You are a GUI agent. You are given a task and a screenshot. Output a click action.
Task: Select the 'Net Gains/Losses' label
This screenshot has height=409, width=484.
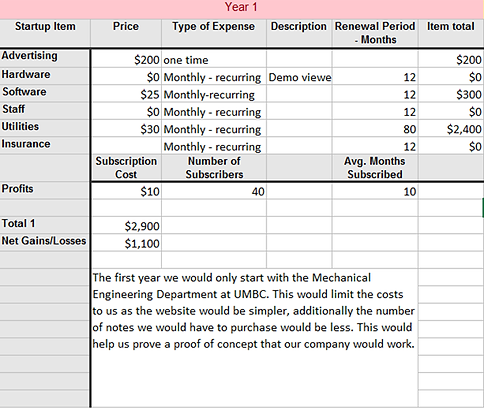[45, 242]
